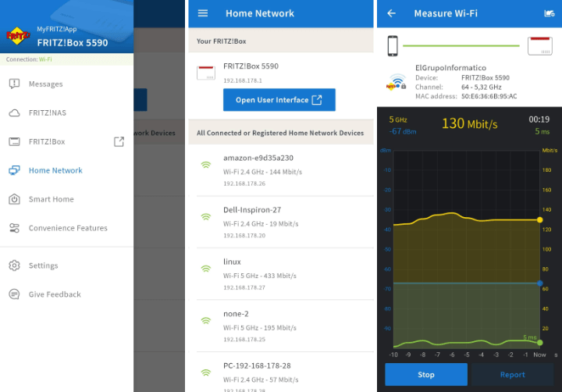Click the blue signal strength graph endpoint
The width and height of the screenshot is (562, 392).
pyautogui.click(x=540, y=283)
